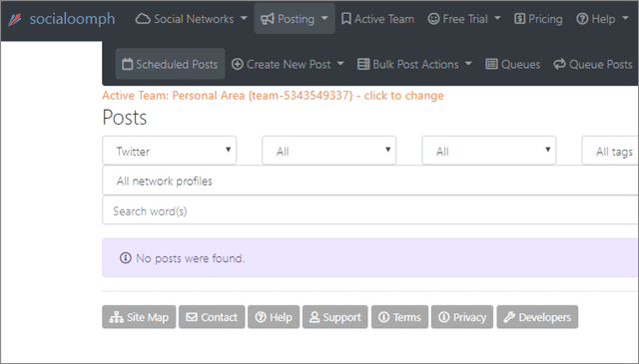Expand the second All filter dropdown
Image resolution: width=639 pixels, height=364 pixels.
(x=489, y=151)
